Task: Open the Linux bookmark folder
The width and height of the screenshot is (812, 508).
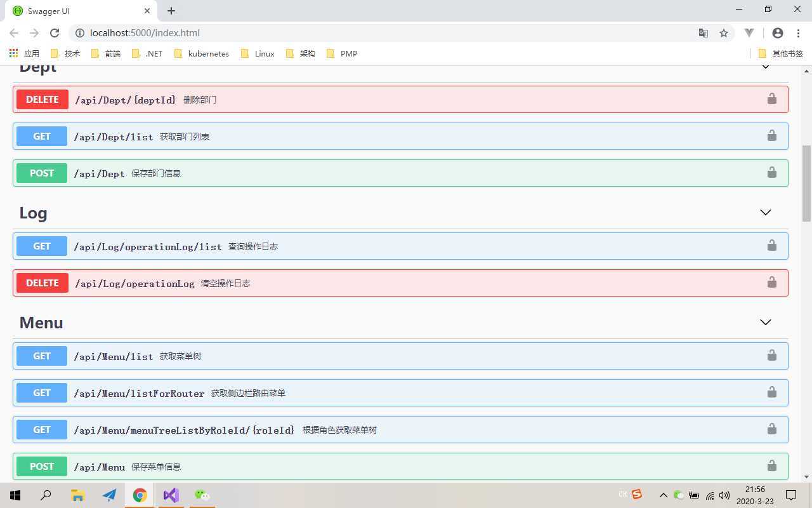Action: pos(258,53)
